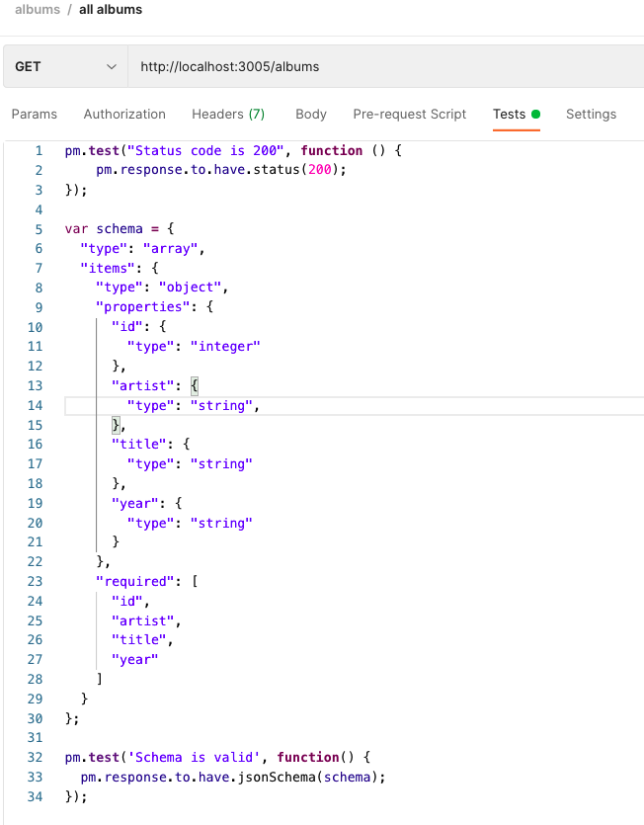This screenshot has height=825, width=644.
Task: Click the "string" value on line 17
Action: 221,464
